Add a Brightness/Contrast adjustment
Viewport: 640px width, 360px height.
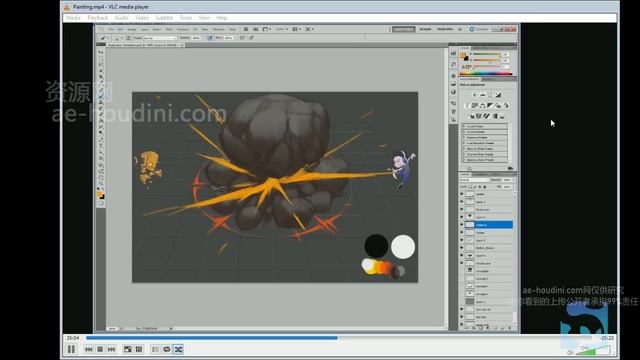point(474,94)
